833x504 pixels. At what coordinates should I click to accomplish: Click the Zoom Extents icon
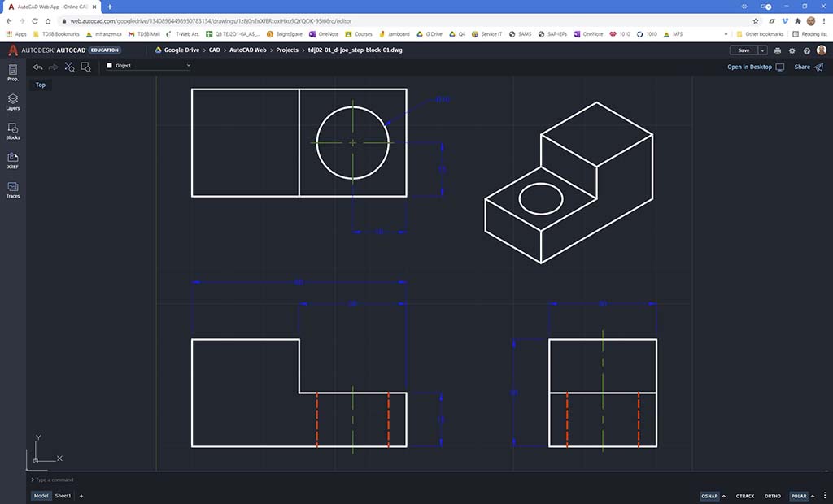click(x=70, y=67)
